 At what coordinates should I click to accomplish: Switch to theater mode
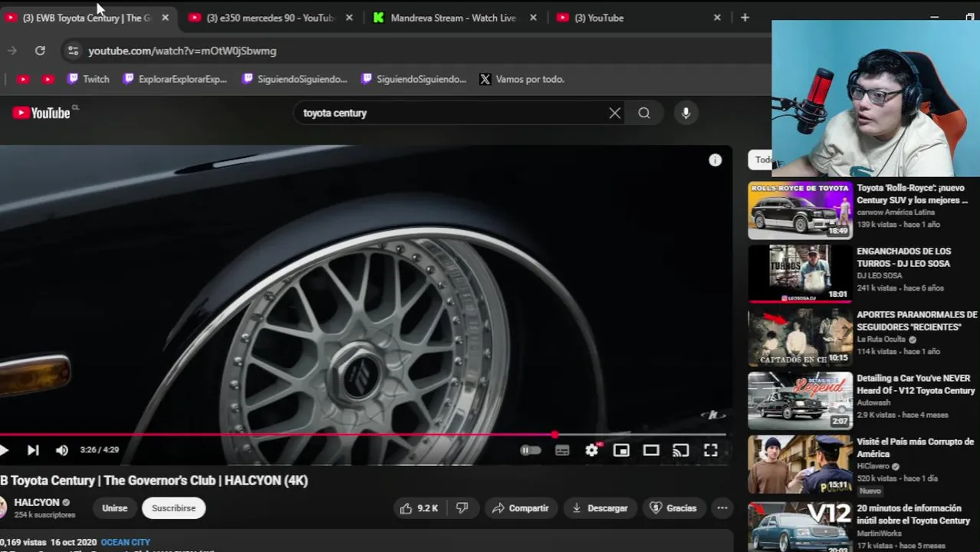coord(651,450)
